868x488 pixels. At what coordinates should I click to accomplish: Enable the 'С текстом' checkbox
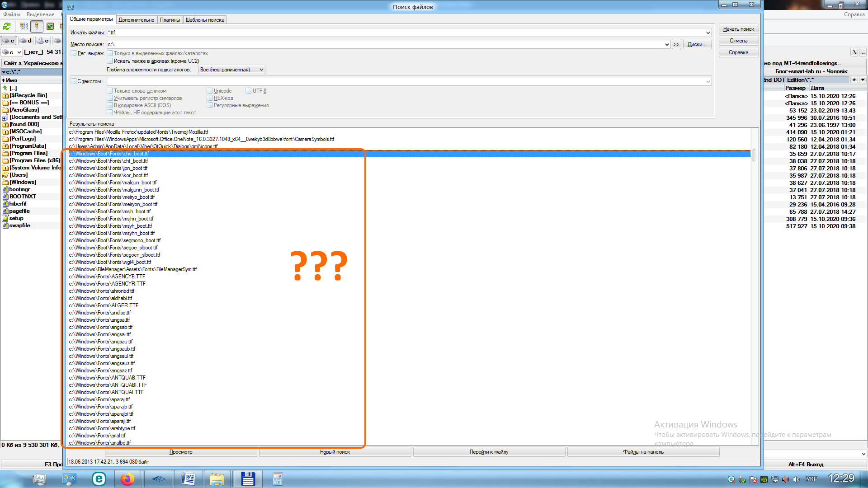(x=74, y=81)
